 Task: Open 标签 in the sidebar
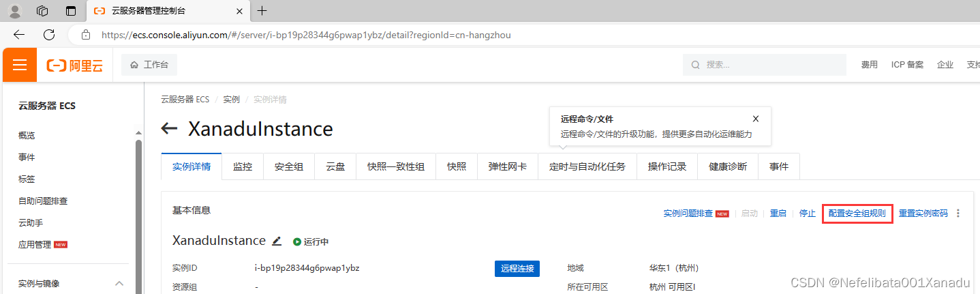(x=27, y=179)
